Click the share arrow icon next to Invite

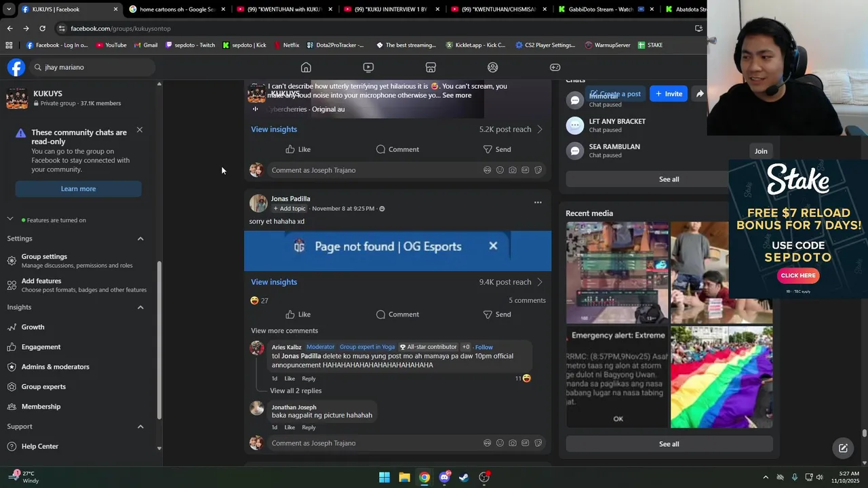point(700,94)
